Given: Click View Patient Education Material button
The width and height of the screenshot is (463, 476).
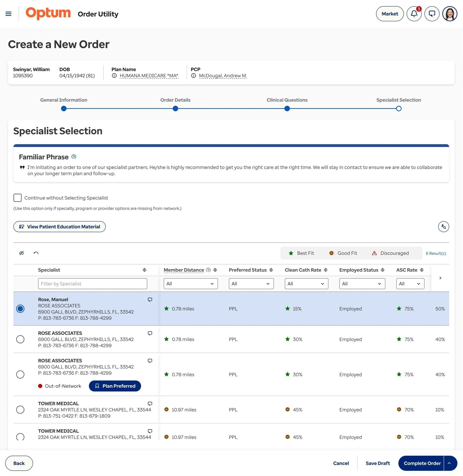Looking at the screenshot, I should pyautogui.click(x=60, y=227).
